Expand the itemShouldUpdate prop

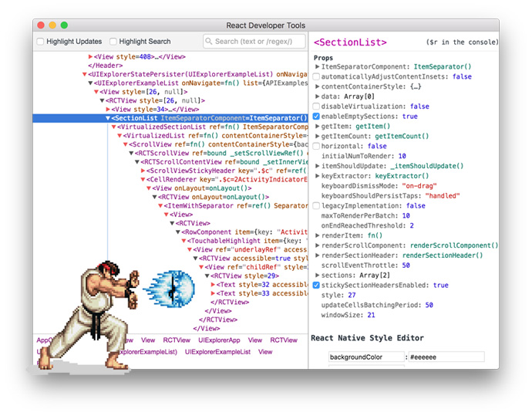coord(317,166)
